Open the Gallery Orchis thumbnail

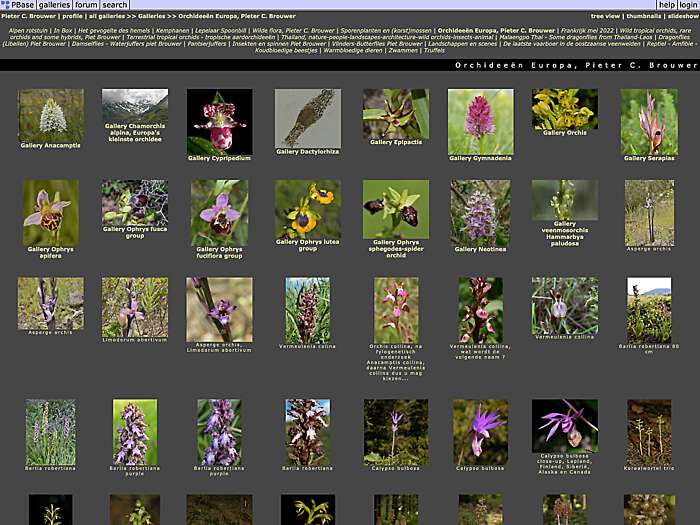(x=565, y=109)
